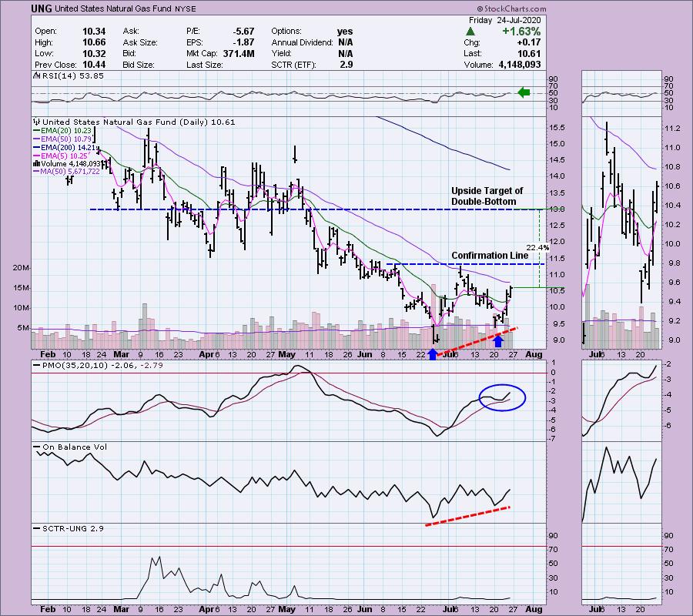693x616 pixels.
Task: Click the blue ellipse on PMO panel
Action: coord(502,397)
